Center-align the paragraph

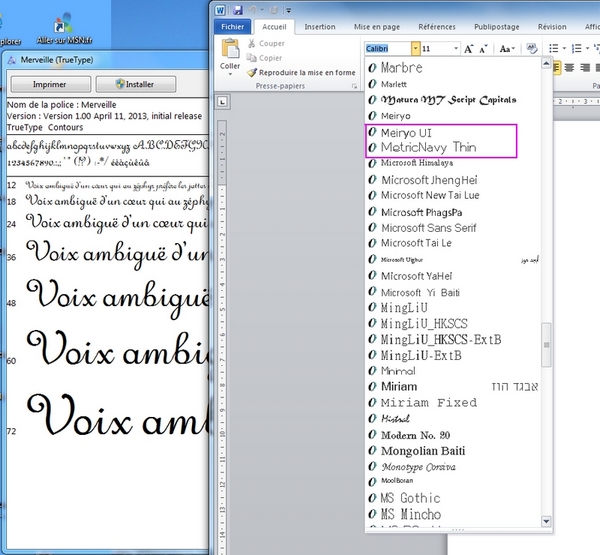pyautogui.click(x=569, y=68)
